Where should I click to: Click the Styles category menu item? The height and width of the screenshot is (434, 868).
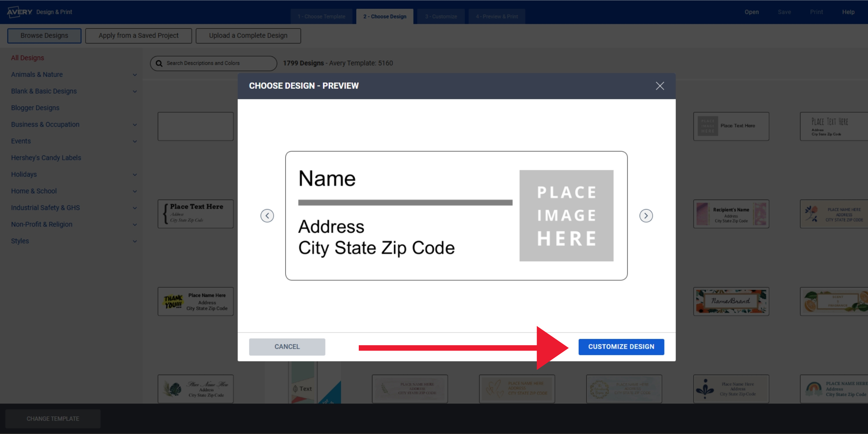point(19,241)
